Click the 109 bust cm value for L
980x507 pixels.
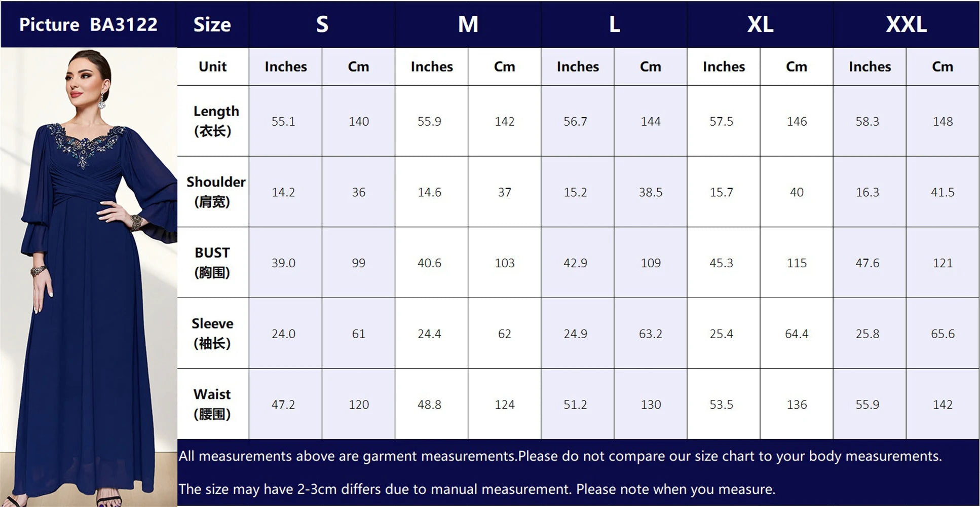point(651,263)
